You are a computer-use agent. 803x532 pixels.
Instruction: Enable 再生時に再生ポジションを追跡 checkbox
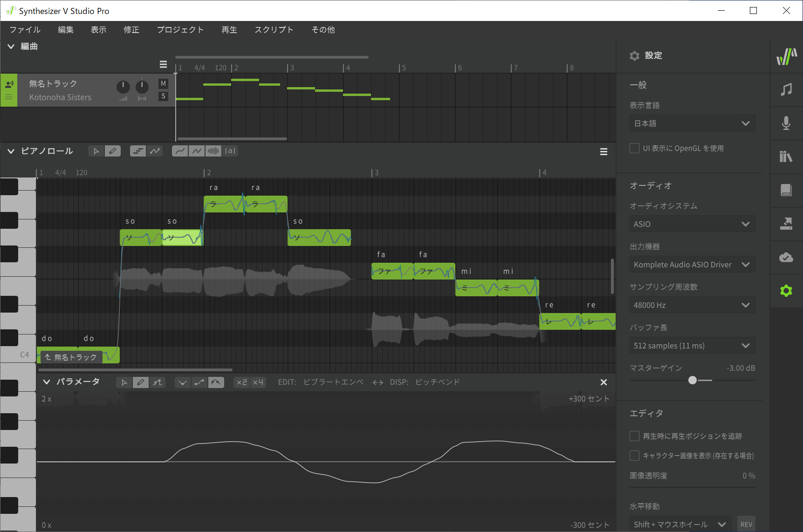[x=634, y=436]
